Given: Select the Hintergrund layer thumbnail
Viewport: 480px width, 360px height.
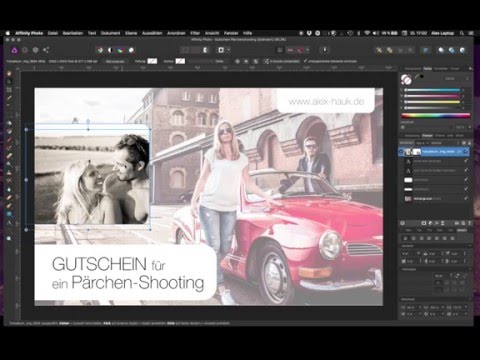Looking at the screenshot, I should tap(408, 199).
